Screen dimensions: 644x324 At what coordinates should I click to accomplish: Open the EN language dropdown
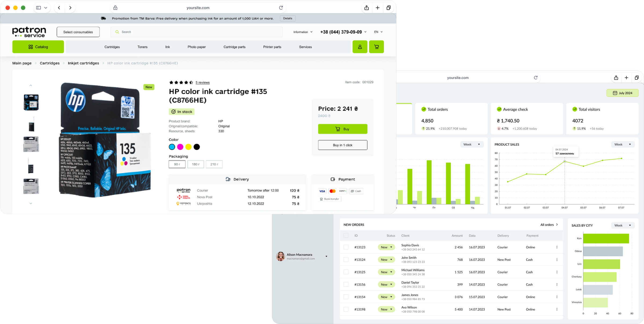(x=378, y=32)
